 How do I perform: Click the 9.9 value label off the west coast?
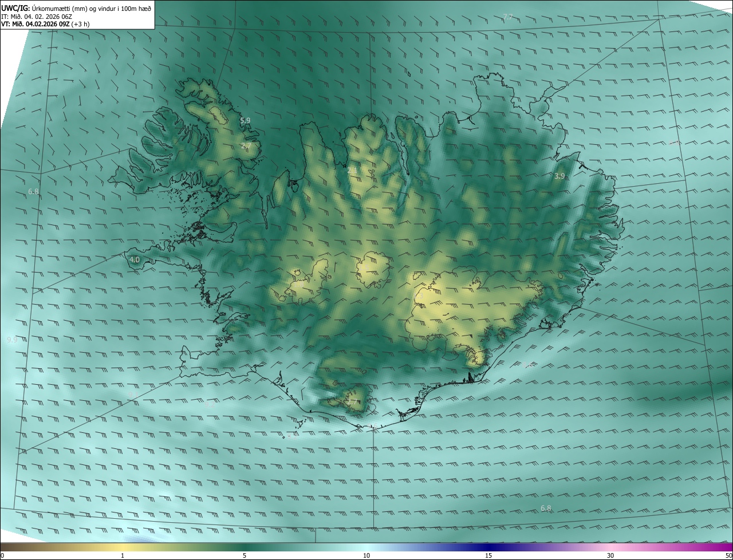(12, 340)
